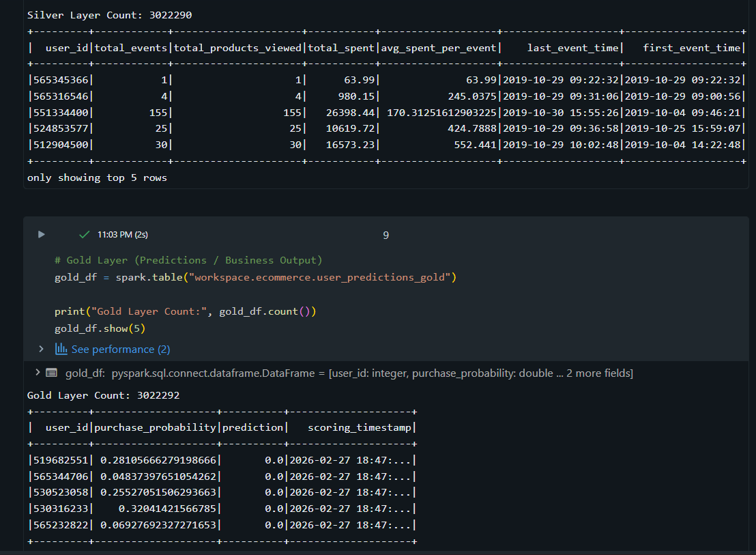
Task: Click the Gold Layer Count: 3022292 text
Action: coord(103,395)
